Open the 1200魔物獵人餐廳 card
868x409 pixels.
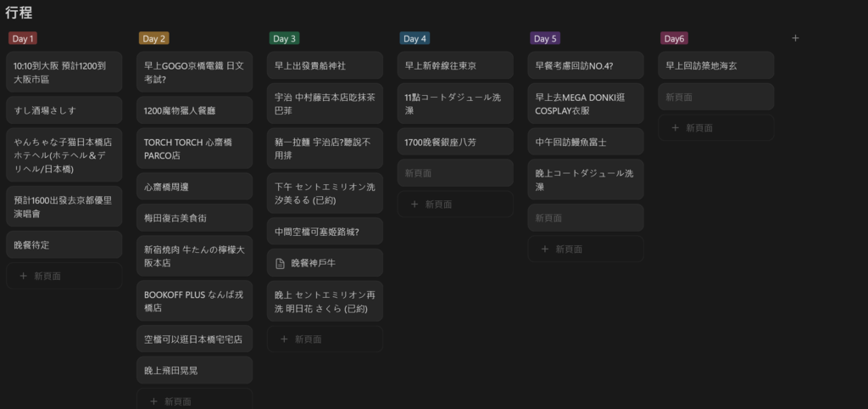(x=194, y=110)
